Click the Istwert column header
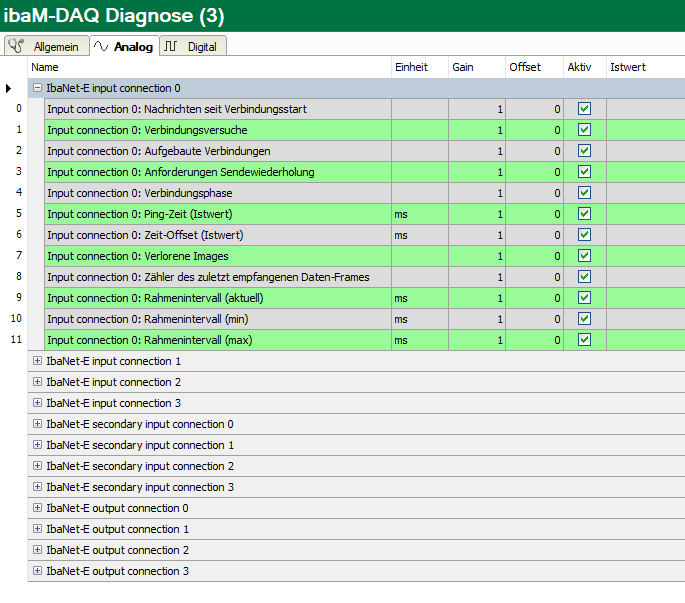 point(646,67)
